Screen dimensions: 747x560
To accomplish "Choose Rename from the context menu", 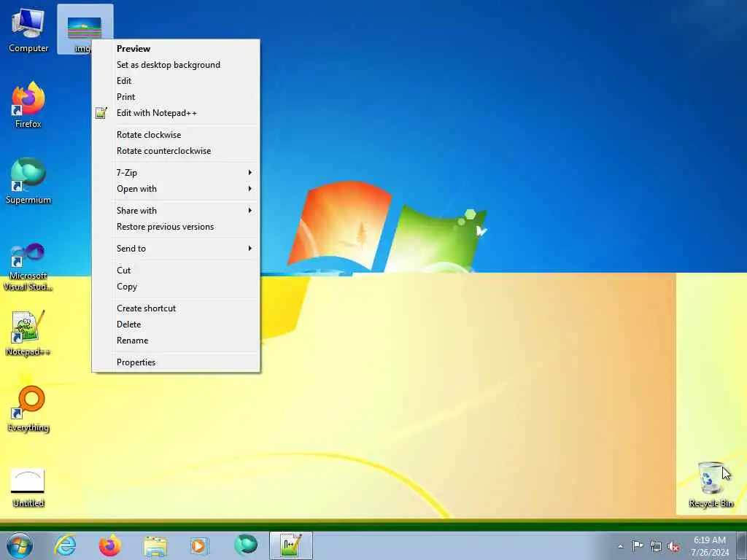I will (176, 341).
